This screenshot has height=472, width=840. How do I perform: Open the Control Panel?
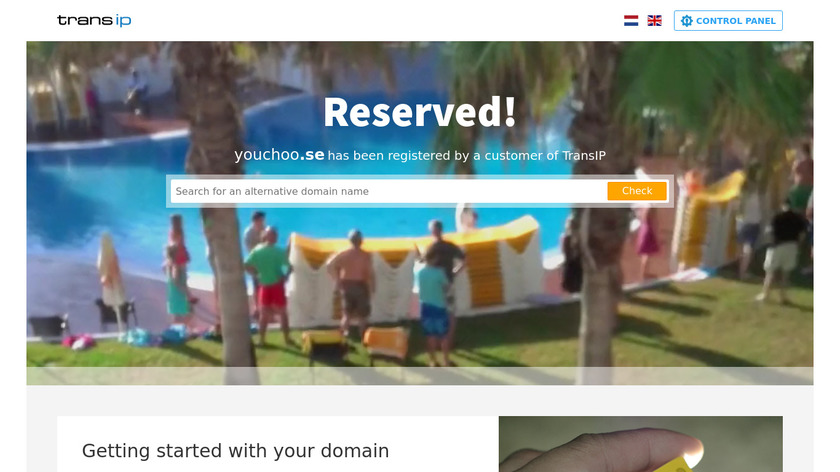coord(728,21)
